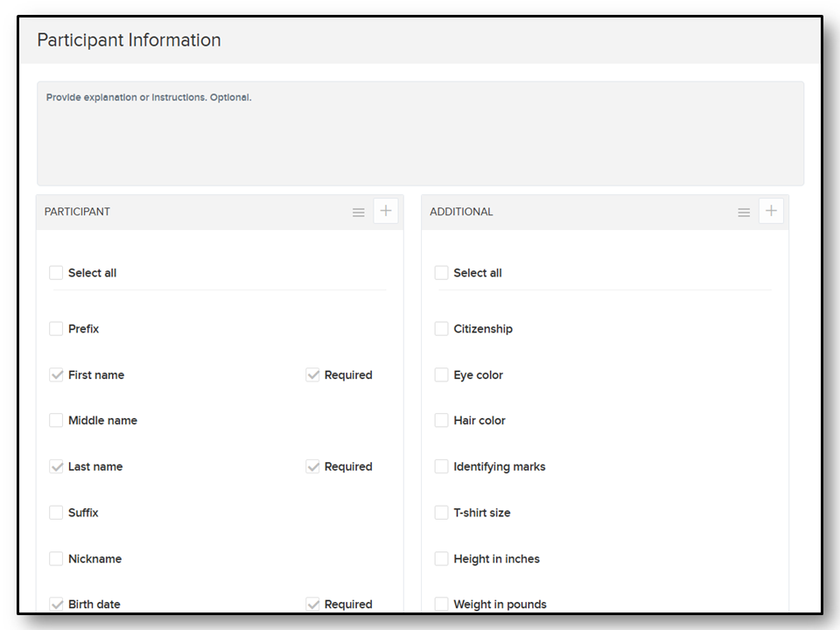Enable the Identifying marks checkbox

pyautogui.click(x=441, y=466)
